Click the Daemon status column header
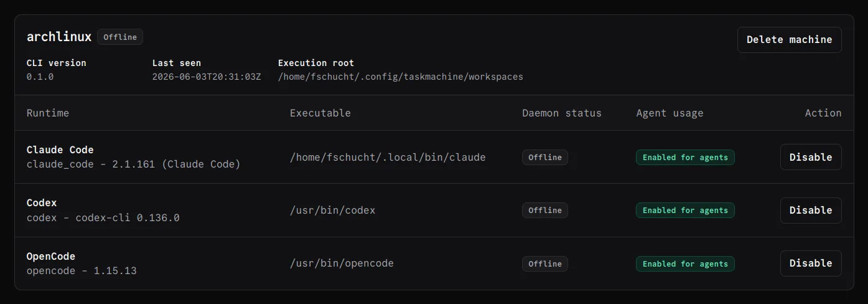The height and width of the screenshot is (304, 868). point(562,113)
